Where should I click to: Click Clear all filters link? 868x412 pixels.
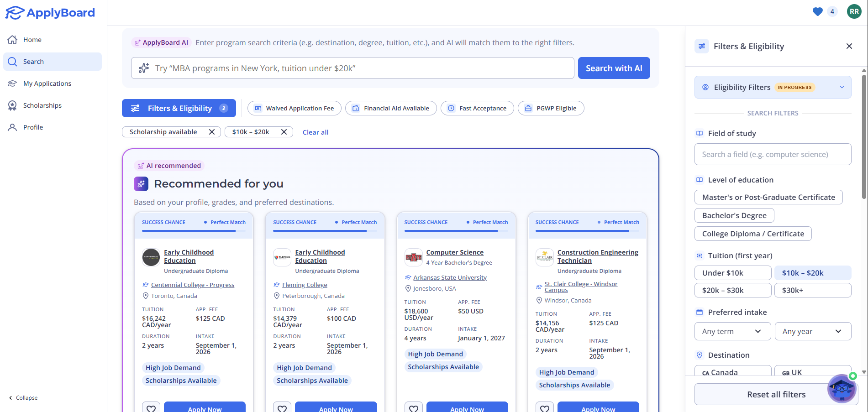click(x=316, y=132)
